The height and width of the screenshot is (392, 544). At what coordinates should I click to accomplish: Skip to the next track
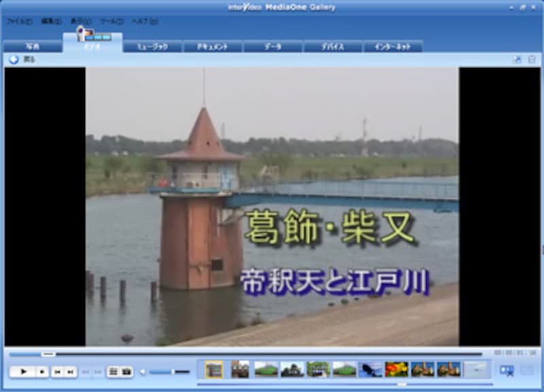[71, 372]
